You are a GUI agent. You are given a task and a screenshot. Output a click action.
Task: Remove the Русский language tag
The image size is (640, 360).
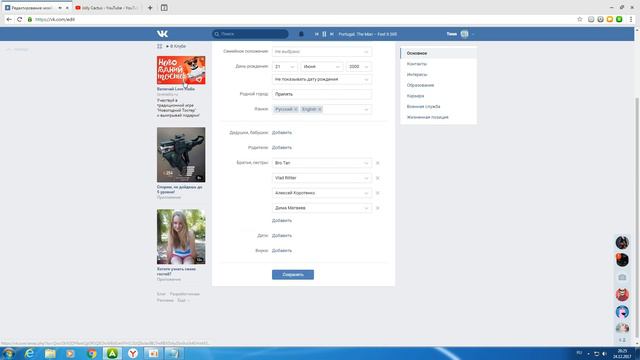(296, 109)
